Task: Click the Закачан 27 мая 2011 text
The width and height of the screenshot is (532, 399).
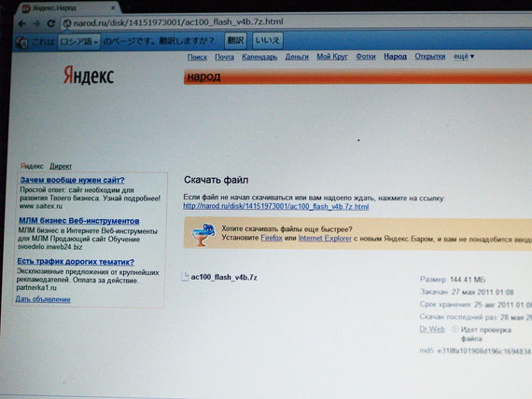Action: (x=467, y=292)
